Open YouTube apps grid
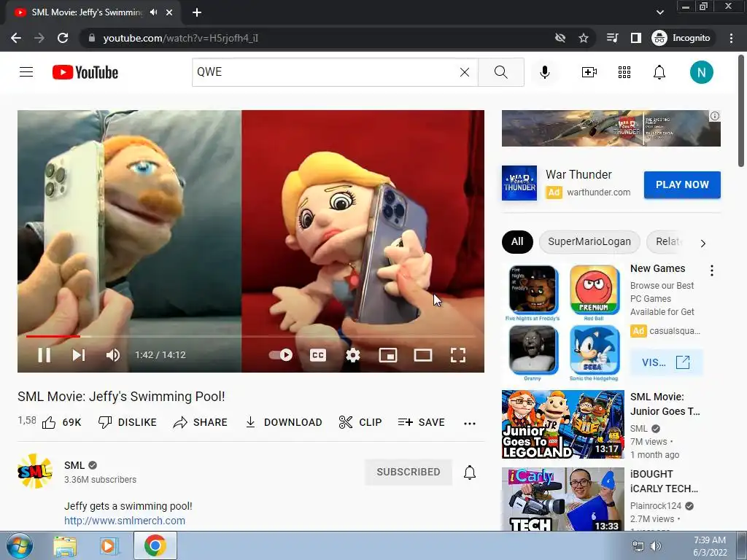Image resolution: width=747 pixels, height=560 pixels. coord(624,72)
